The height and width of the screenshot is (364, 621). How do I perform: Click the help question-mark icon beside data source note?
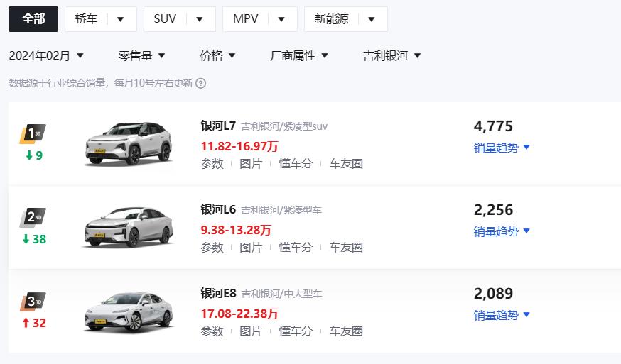(x=201, y=84)
